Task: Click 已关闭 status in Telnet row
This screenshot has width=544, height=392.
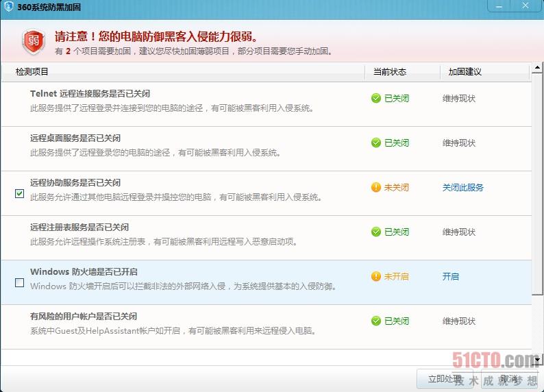Action: point(397,99)
